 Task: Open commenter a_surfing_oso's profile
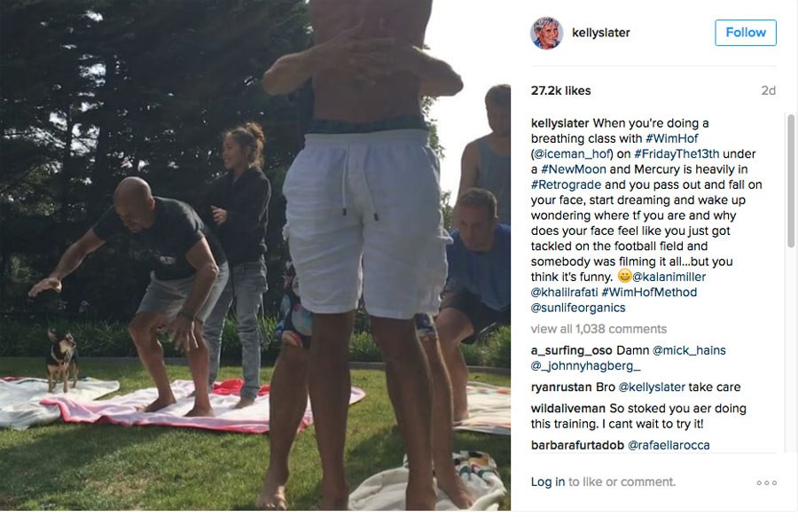(x=571, y=350)
